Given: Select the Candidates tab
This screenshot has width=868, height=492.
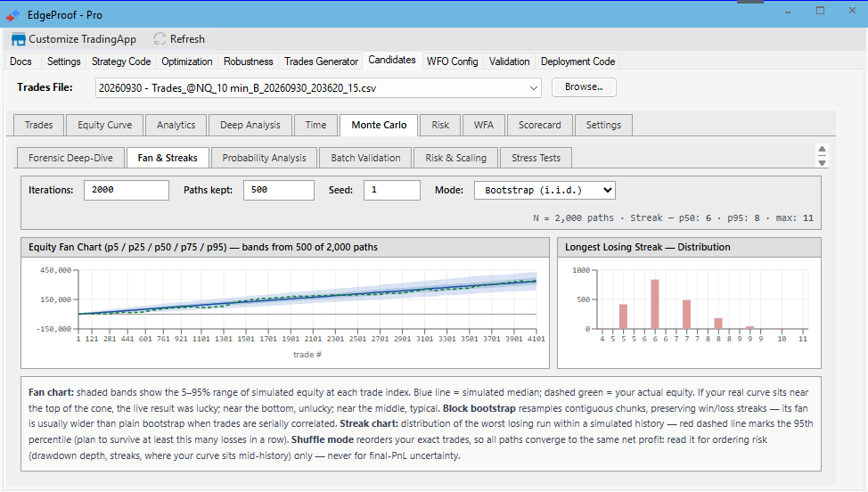Looking at the screenshot, I should click(392, 60).
